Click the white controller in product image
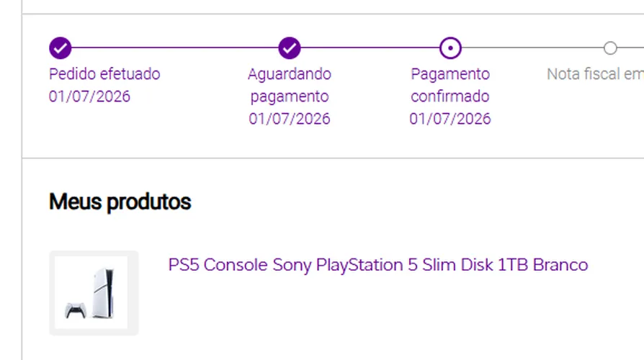The height and width of the screenshot is (360, 644). pos(76,310)
